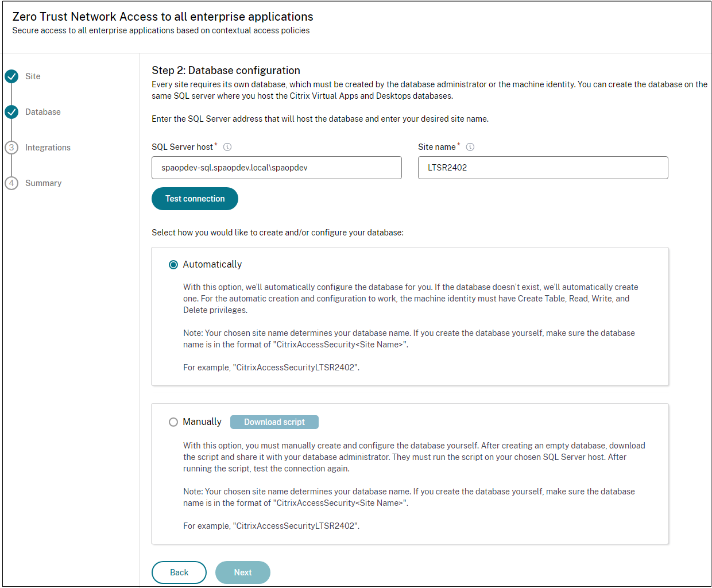Go to the Database wizard step
Viewport: 712px width, 588px height.
coord(43,112)
